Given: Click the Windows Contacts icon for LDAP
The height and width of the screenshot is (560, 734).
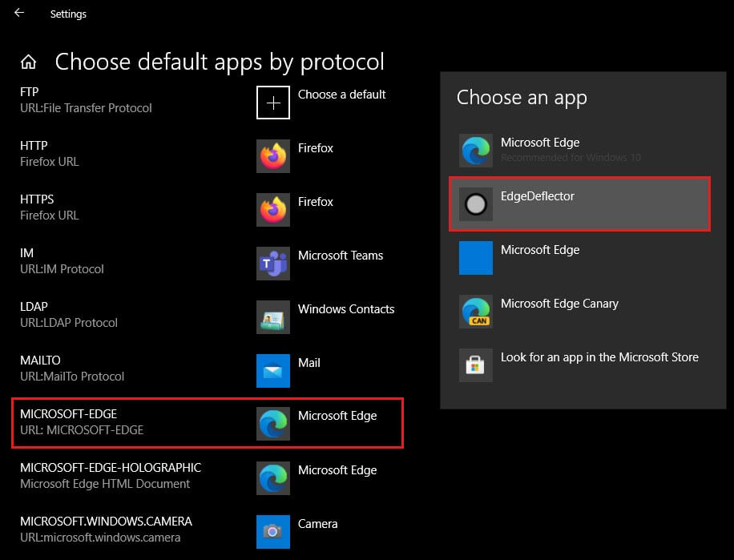Looking at the screenshot, I should 273,317.
